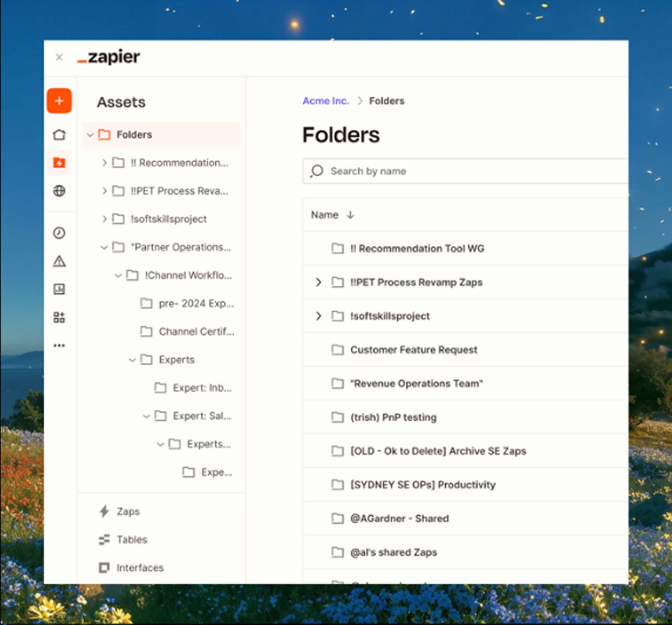The image size is (672, 625).
Task: Select Folders in Assets tree
Action: pos(161,135)
